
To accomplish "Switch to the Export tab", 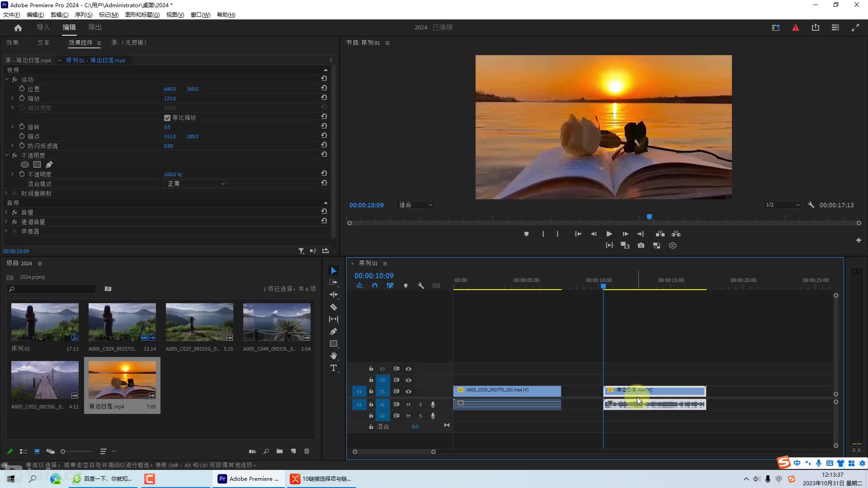I will tap(95, 28).
